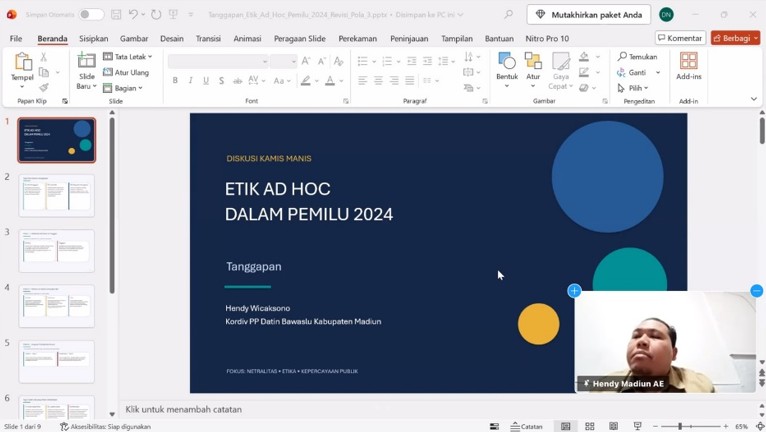This screenshot has height=432, width=766.
Task: Click the Cut scissors icon
Action: 43,57
